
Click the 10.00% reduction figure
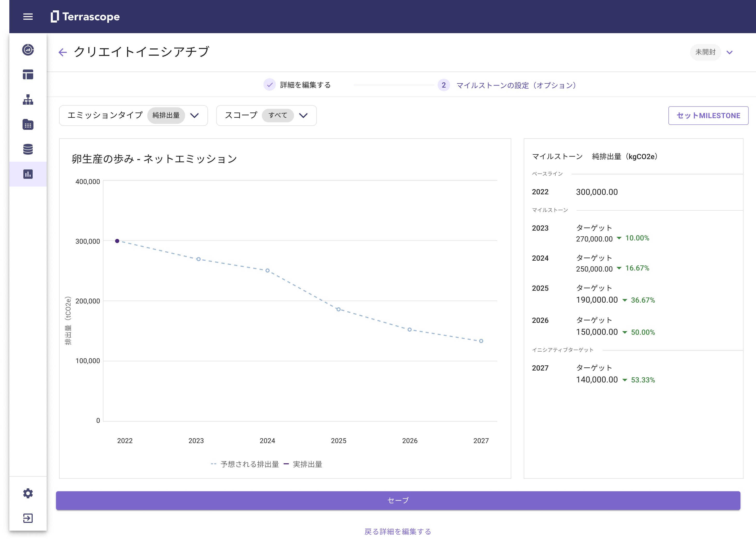[x=637, y=238]
